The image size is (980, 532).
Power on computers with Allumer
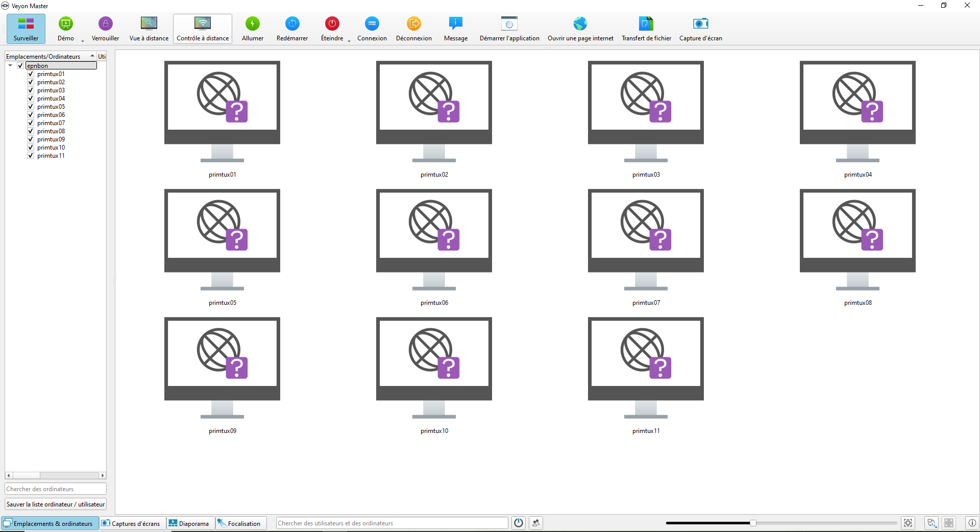coord(253,29)
